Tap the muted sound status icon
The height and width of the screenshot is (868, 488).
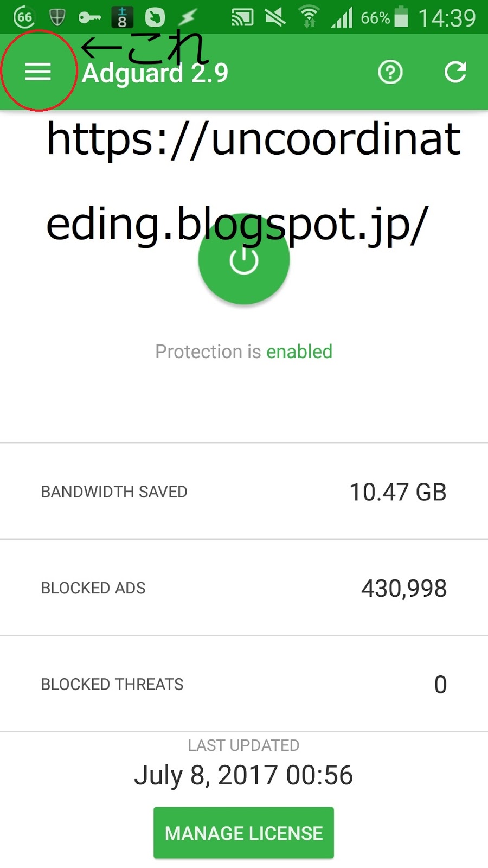click(275, 18)
